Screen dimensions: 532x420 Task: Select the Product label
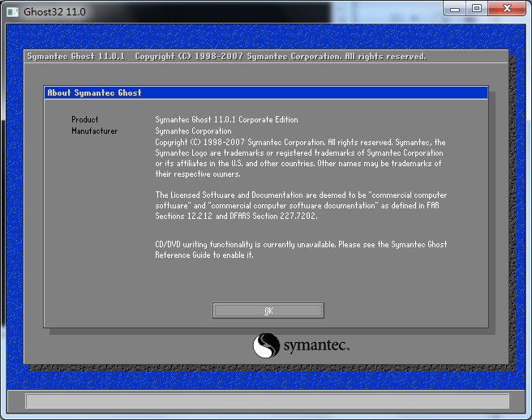point(85,120)
